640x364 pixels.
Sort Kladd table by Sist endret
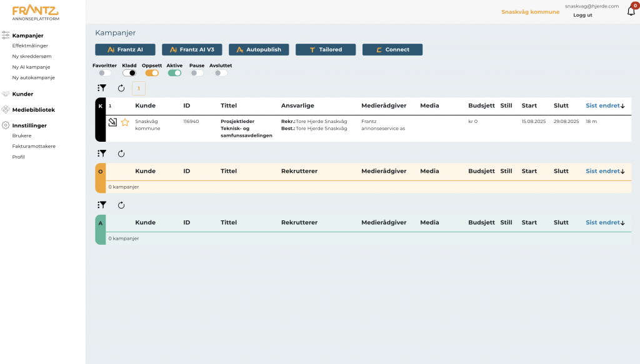tap(605, 106)
